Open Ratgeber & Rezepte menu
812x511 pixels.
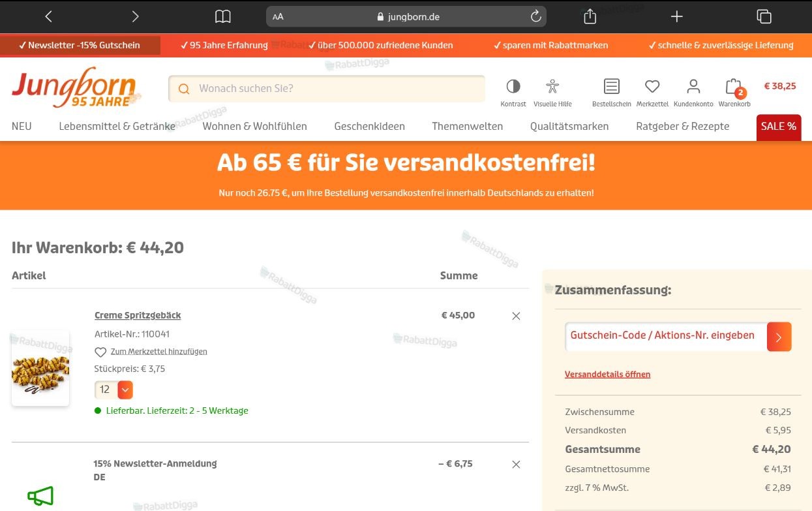[x=682, y=126]
